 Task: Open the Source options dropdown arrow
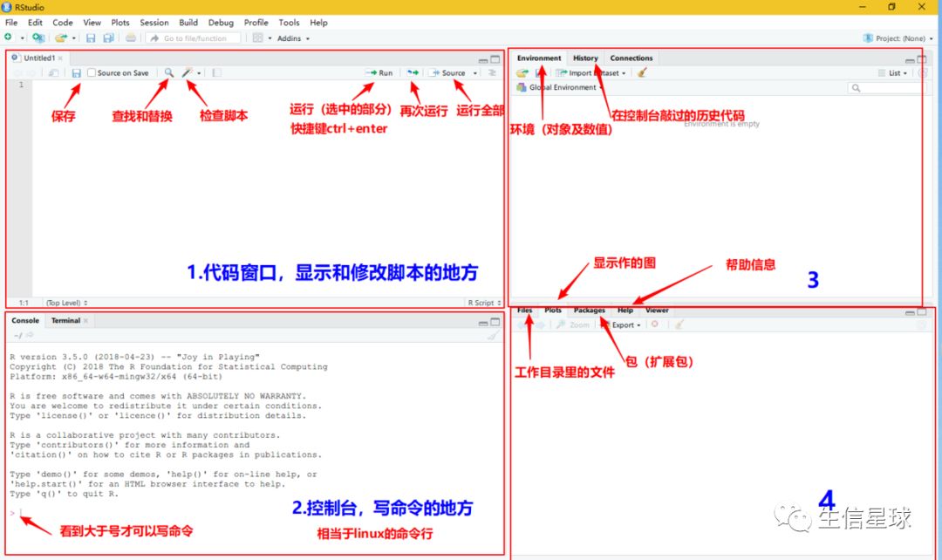point(475,73)
